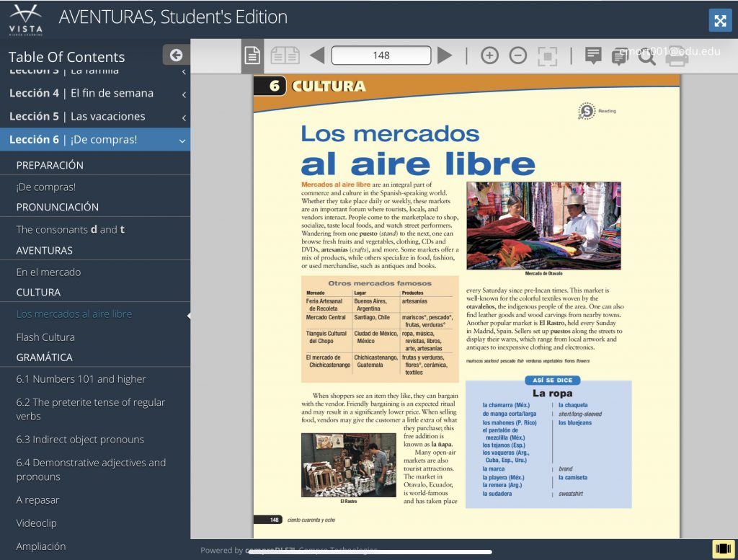Image resolution: width=738 pixels, height=560 pixels.
Task: Open the yellow filmstrip thumbnails icon
Action: pos(723,548)
